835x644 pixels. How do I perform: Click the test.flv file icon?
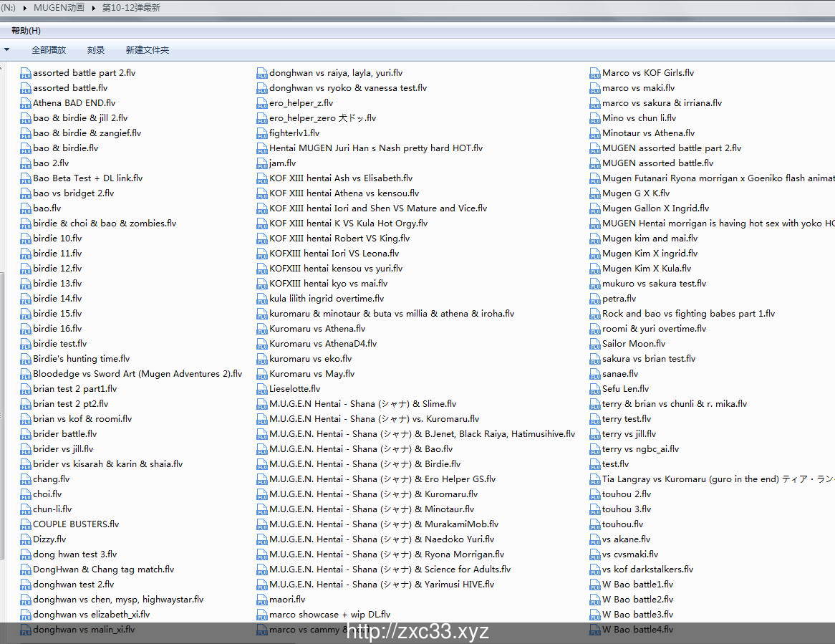pos(595,464)
